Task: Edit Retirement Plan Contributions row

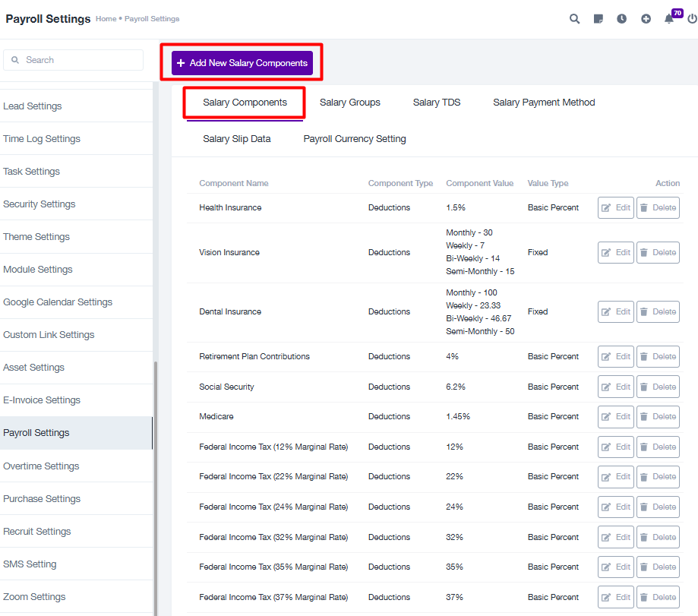Action: point(616,357)
